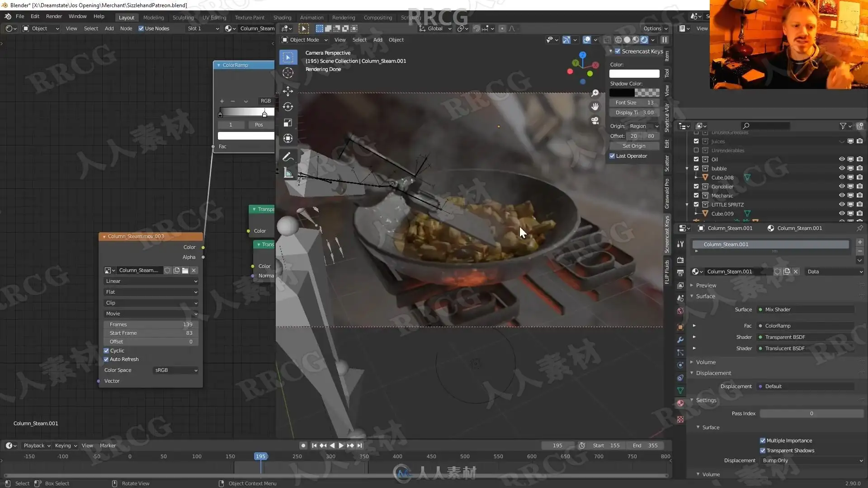The image size is (868, 488).
Task: Select the Annotate pencil tool
Action: point(288,157)
